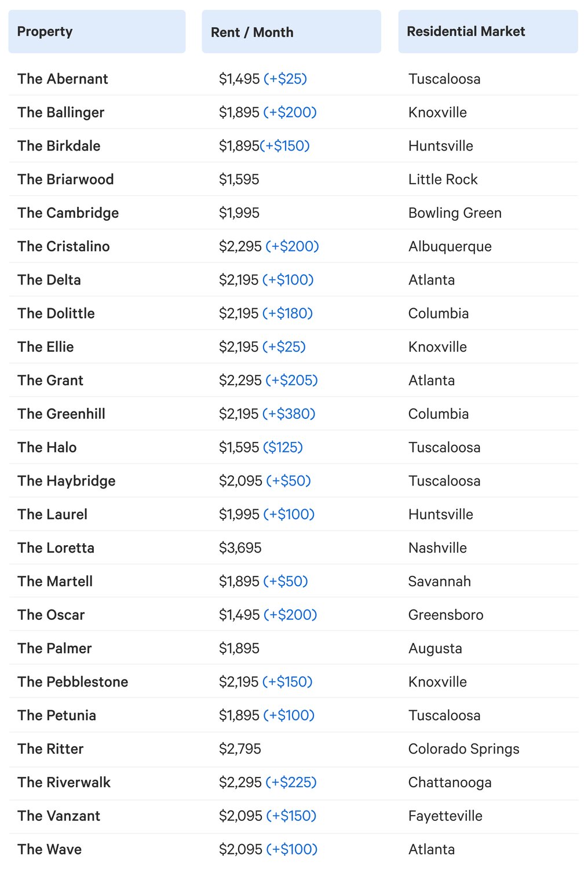Click the +$380 increase for The Greenhill
The width and height of the screenshot is (588, 869).
pyautogui.click(x=289, y=414)
